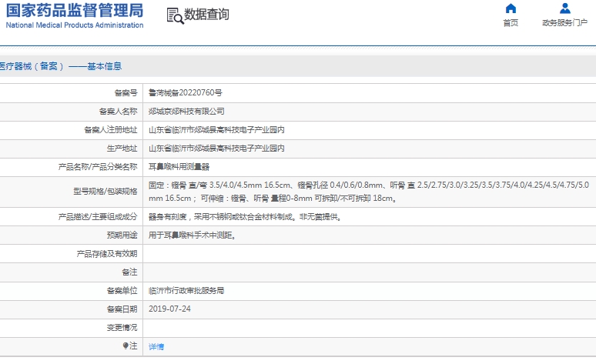Click the 生产地址 row label

click(x=122, y=149)
